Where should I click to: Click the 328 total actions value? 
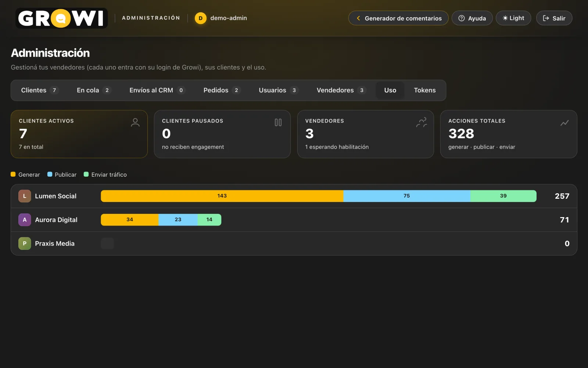(x=461, y=134)
